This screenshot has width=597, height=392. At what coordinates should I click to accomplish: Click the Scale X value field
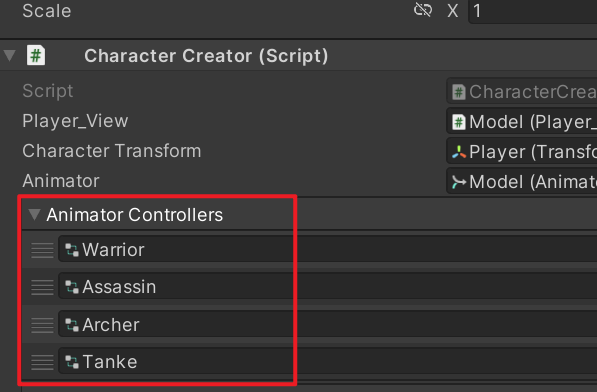(x=533, y=11)
